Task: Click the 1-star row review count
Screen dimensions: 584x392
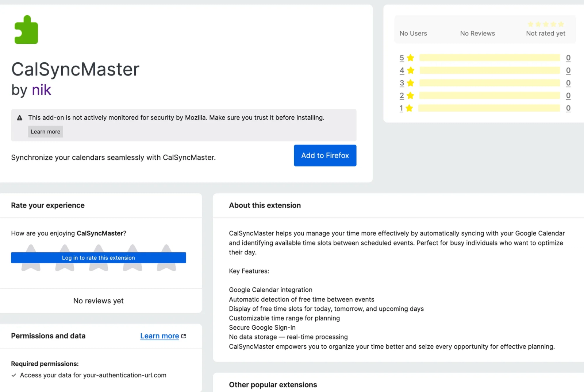Action: (x=568, y=108)
